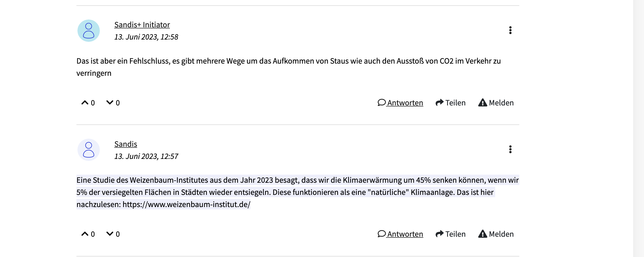This screenshot has width=644, height=257.
Task: Click Antworten under the Fehlschluss comment
Action: click(400, 103)
